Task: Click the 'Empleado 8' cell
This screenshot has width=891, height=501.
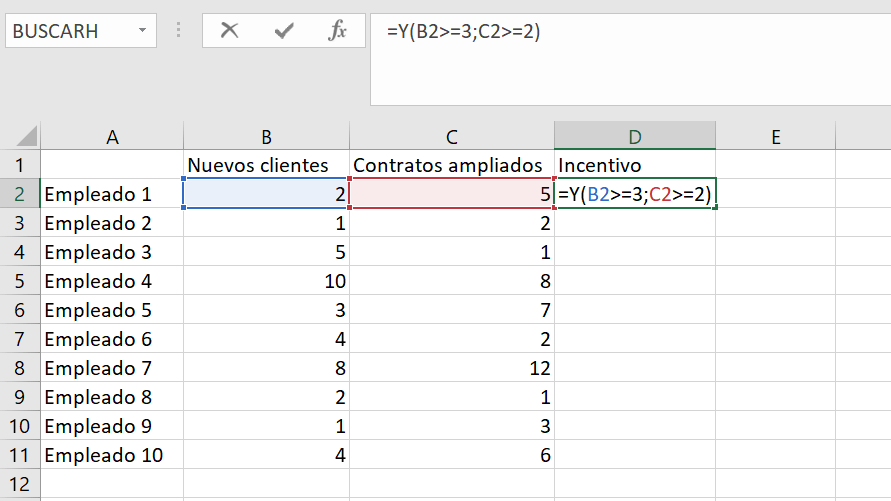Action: coord(112,397)
